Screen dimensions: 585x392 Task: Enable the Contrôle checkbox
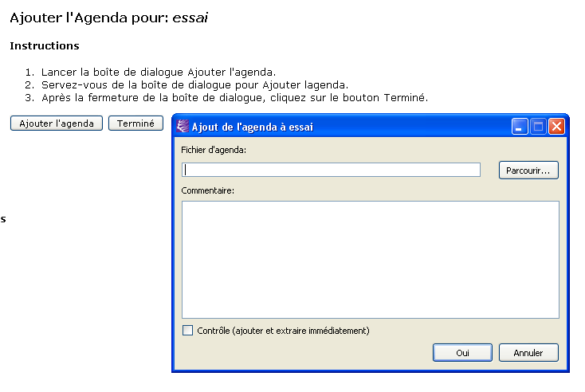pos(188,331)
